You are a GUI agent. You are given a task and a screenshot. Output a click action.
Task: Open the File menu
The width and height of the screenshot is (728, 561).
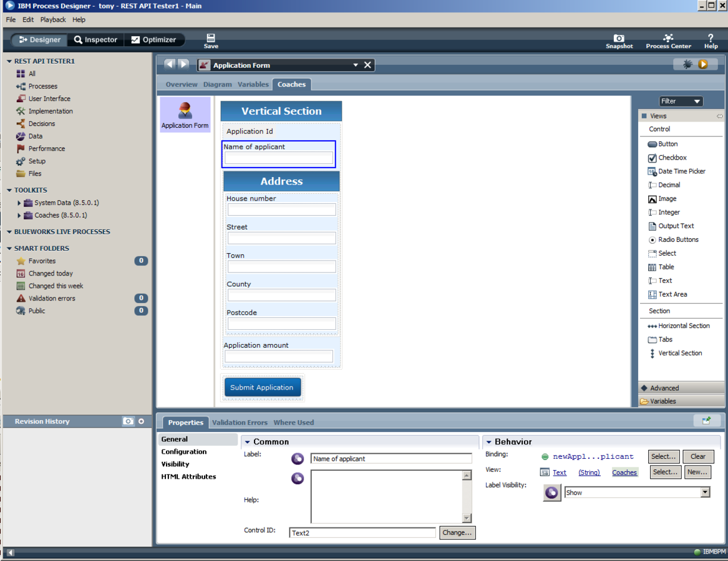coord(11,19)
